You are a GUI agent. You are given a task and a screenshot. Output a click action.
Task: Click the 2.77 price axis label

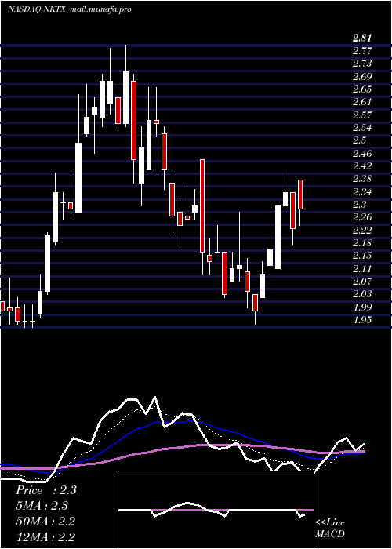tap(362, 51)
